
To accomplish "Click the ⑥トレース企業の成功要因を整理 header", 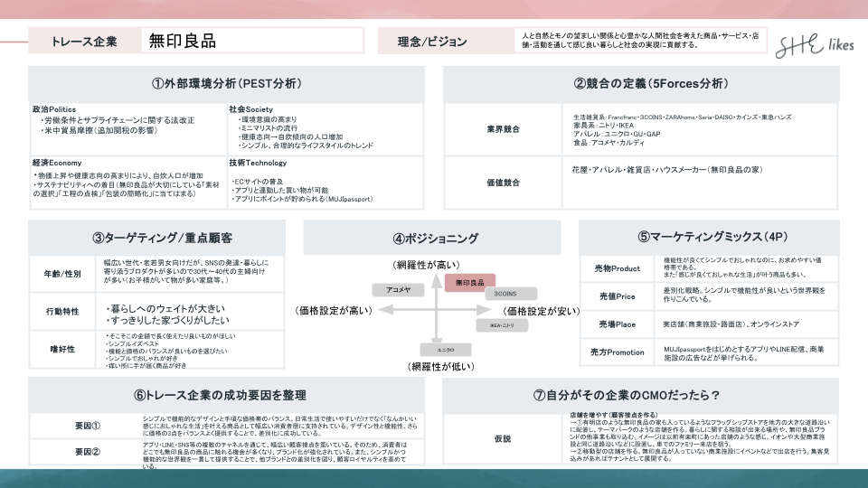I will point(221,395).
